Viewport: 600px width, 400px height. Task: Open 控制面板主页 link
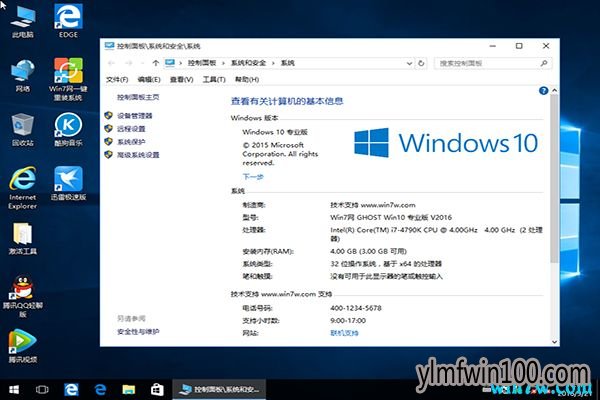click(x=138, y=97)
